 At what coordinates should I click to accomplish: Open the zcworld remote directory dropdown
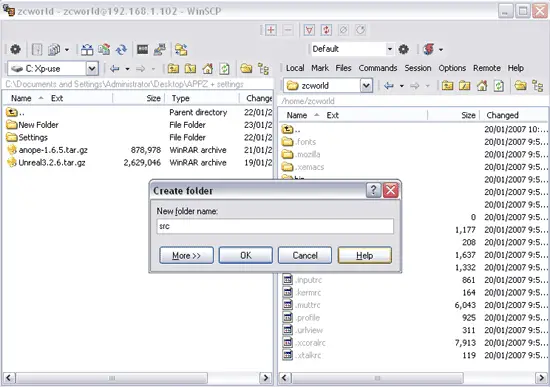(x=366, y=86)
